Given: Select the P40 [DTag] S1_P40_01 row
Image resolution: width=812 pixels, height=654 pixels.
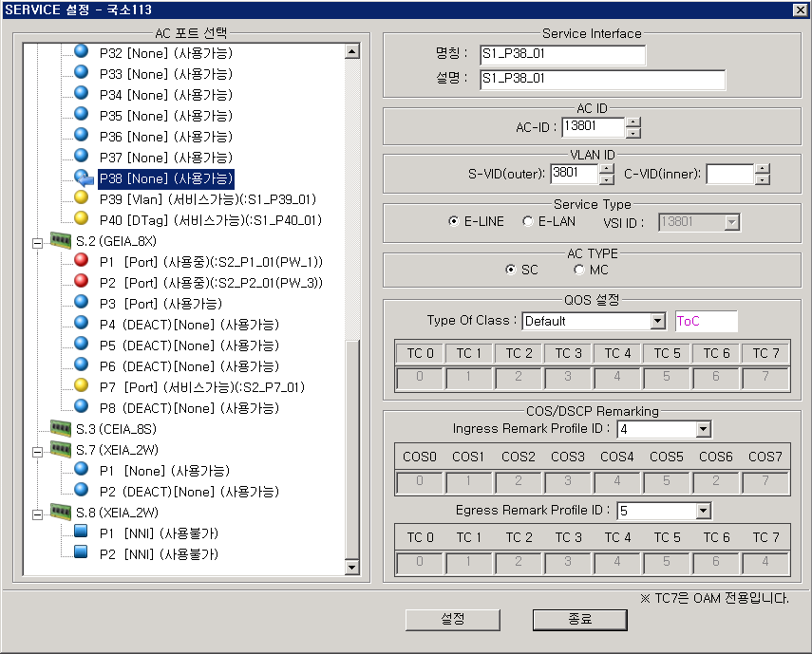Looking at the screenshot, I should [x=211, y=220].
